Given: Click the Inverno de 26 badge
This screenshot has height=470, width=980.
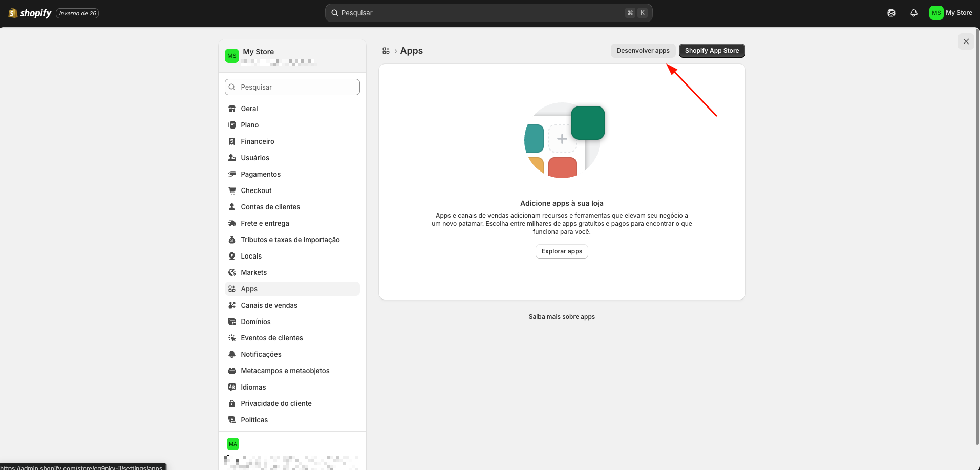Looking at the screenshot, I should 77,13.
